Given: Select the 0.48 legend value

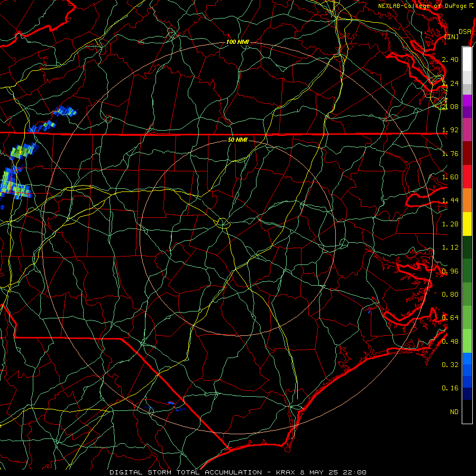Looking at the screenshot, I should [x=450, y=342].
